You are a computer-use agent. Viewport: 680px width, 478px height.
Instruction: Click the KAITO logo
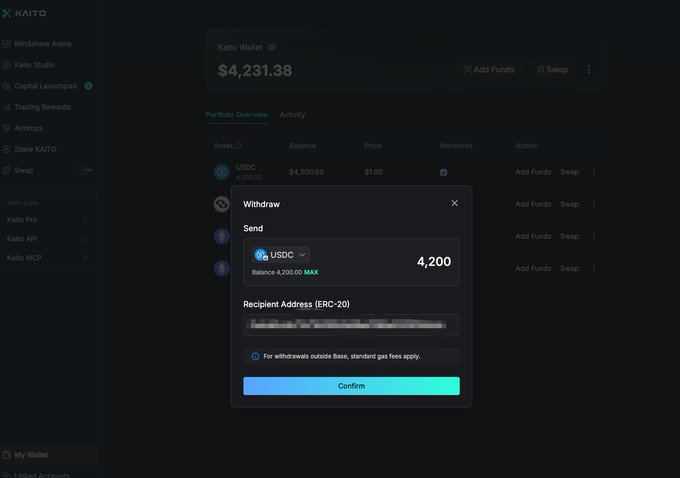pos(24,13)
